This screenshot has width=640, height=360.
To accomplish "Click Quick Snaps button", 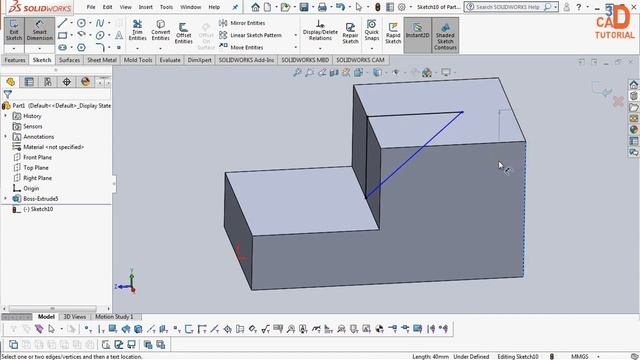I will pyautogui.click(x=372, y=31).
